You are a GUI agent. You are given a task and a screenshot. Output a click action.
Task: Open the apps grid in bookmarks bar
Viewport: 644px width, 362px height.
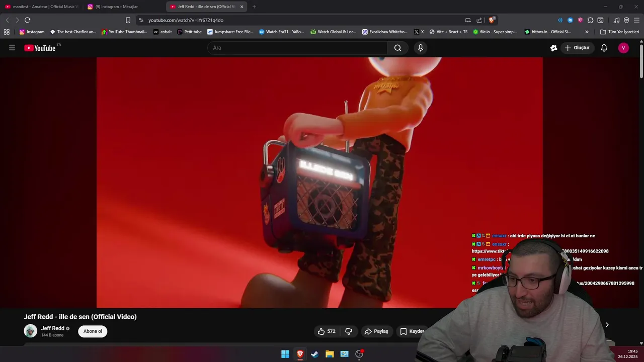point(7,32)
